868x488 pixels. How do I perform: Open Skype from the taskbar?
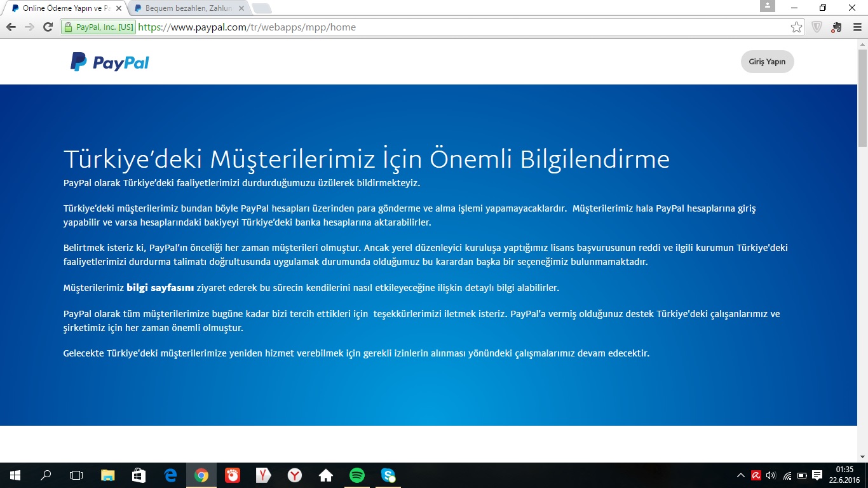click(x=388, y=475)
